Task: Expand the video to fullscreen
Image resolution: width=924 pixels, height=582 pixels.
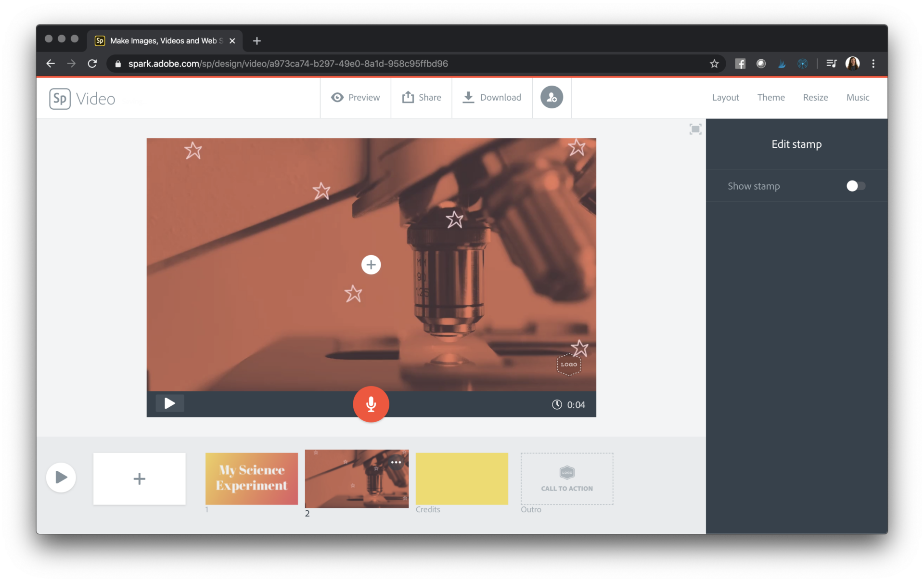Action: (695, 129)
